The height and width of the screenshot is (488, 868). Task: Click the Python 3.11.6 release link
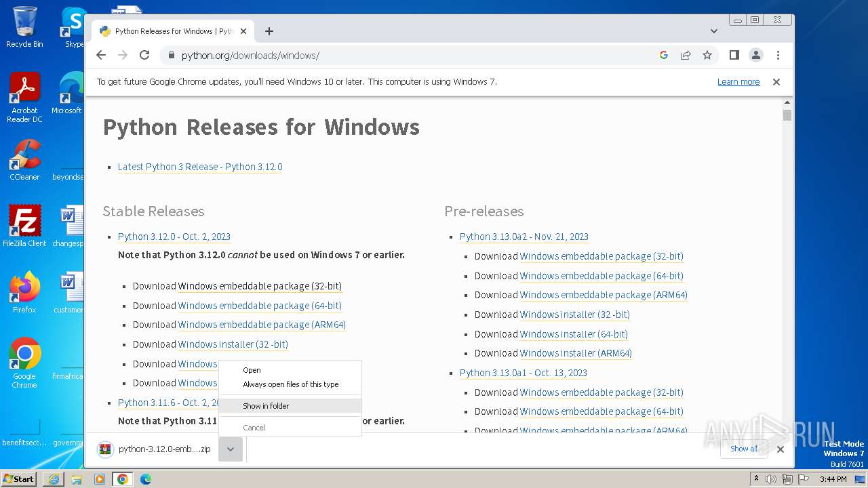coord(168,403)
